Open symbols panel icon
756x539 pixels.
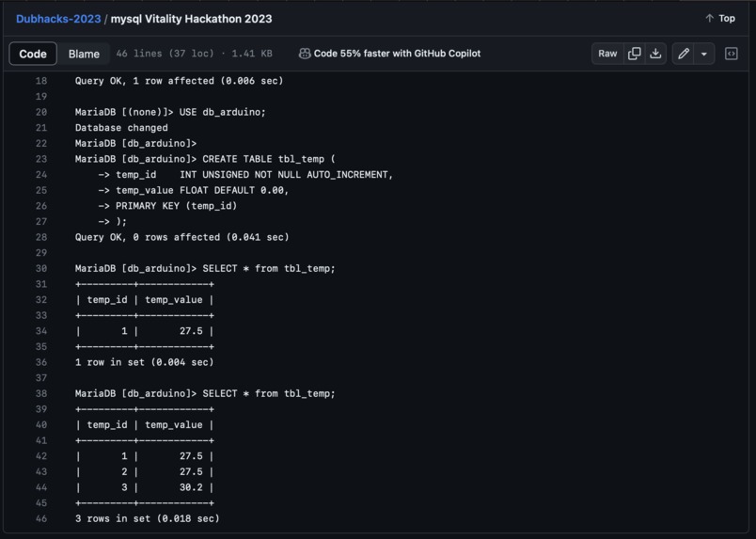[731, 54]
